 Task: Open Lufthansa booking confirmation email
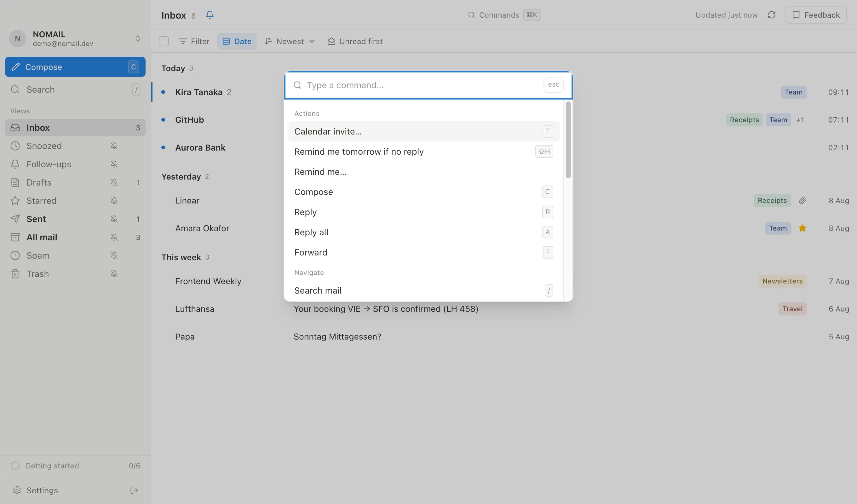[504, 309]
